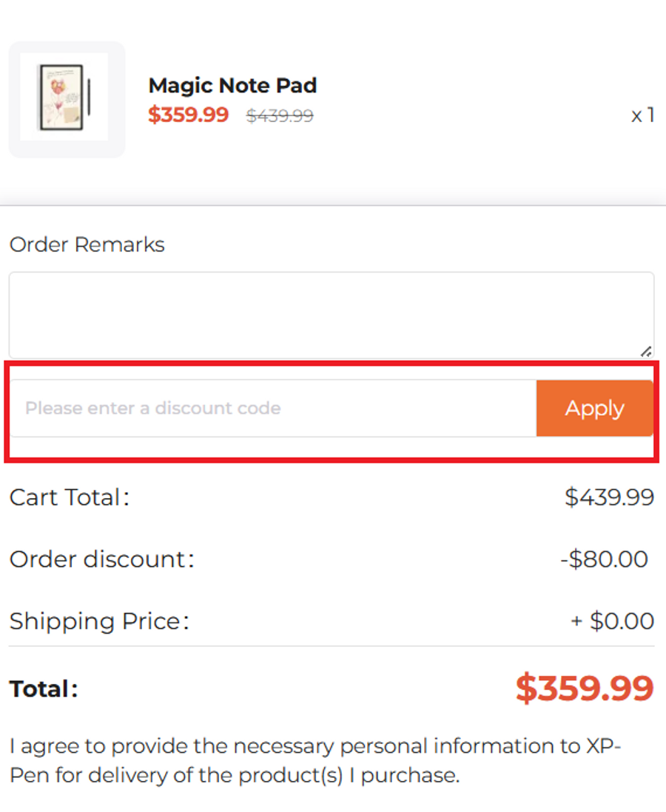Click the $359.99 sale price under product name
666x812 pixels.
(x=188, y=115)
